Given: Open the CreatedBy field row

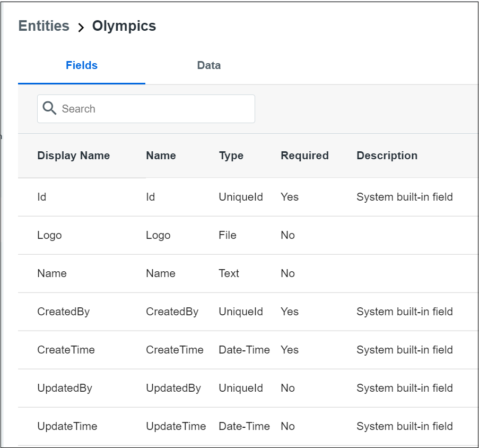Looking at the screenshot, I should (x=63, y=312).
